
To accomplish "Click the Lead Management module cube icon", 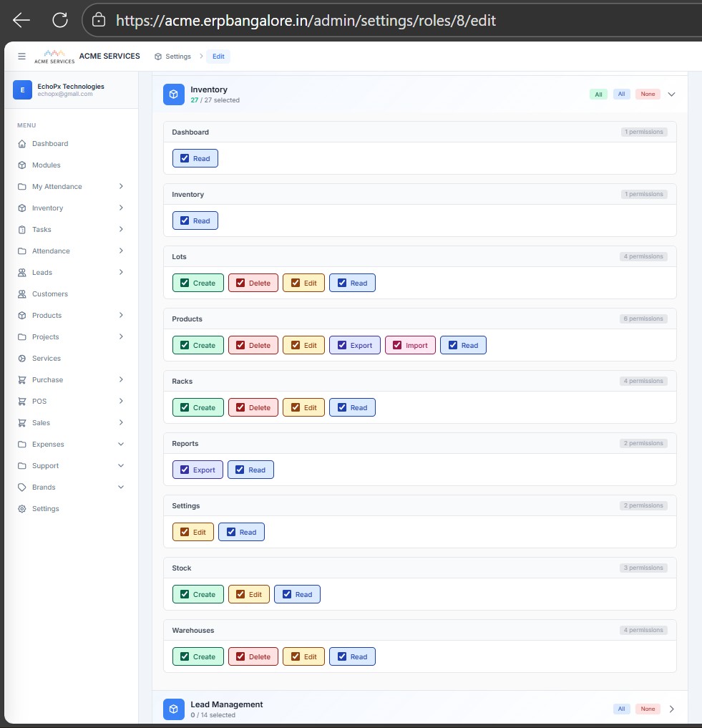I will (174, 709).
